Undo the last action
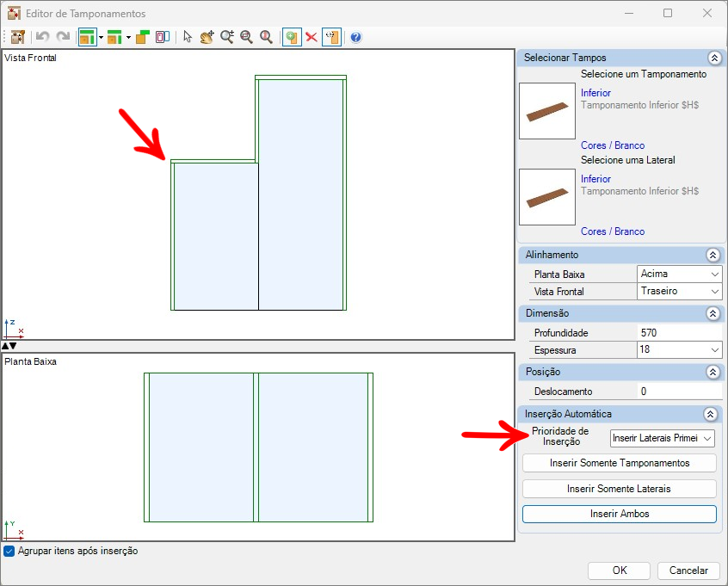This screenshot has height=586, width=728. point(43,37)
